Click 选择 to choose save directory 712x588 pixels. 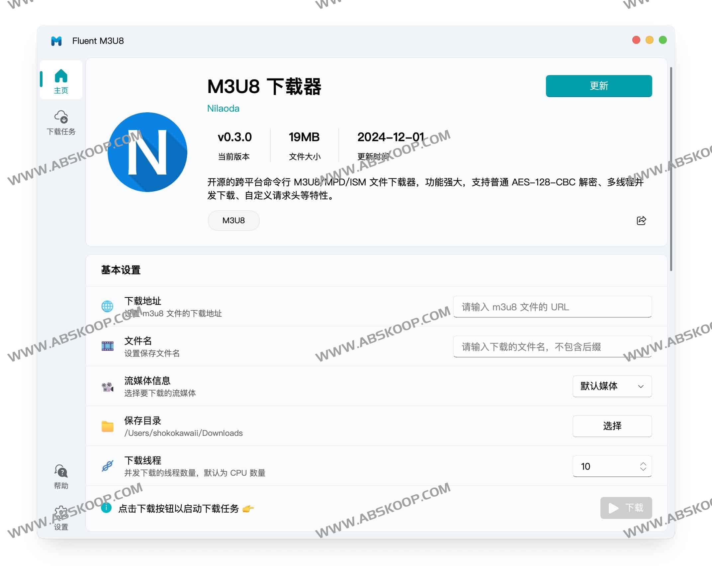tap(612, 426)
